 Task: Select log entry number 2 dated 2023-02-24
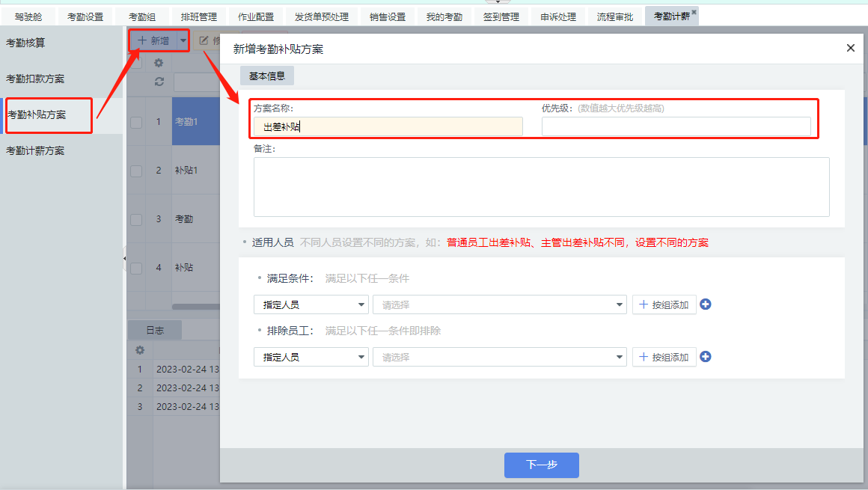coord(174,388)
